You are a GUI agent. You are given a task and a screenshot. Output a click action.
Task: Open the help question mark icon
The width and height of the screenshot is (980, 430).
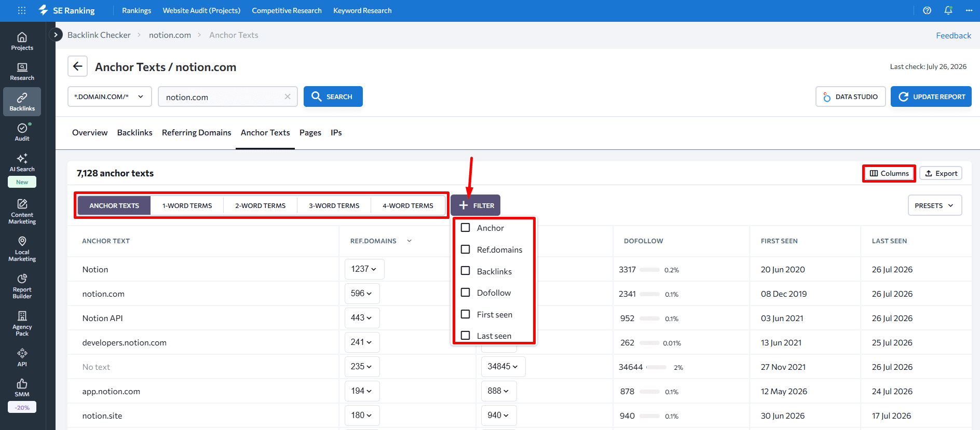point(927,10)
